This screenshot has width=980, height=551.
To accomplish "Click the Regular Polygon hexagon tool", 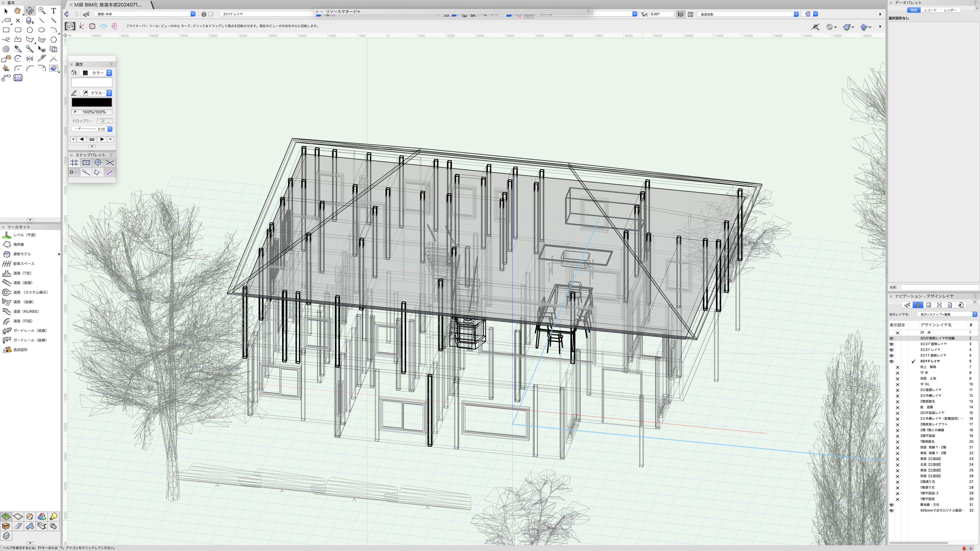I will click(x=54, y=39).
